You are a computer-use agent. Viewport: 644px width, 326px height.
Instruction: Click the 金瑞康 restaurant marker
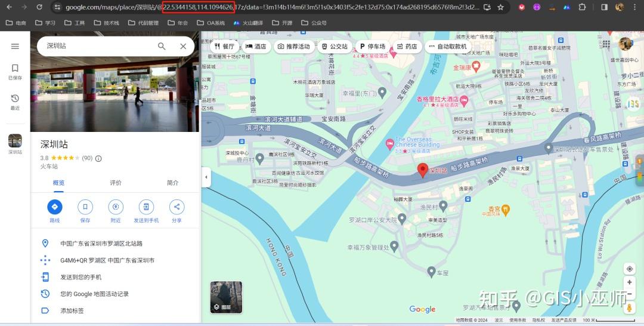(476, 65)
